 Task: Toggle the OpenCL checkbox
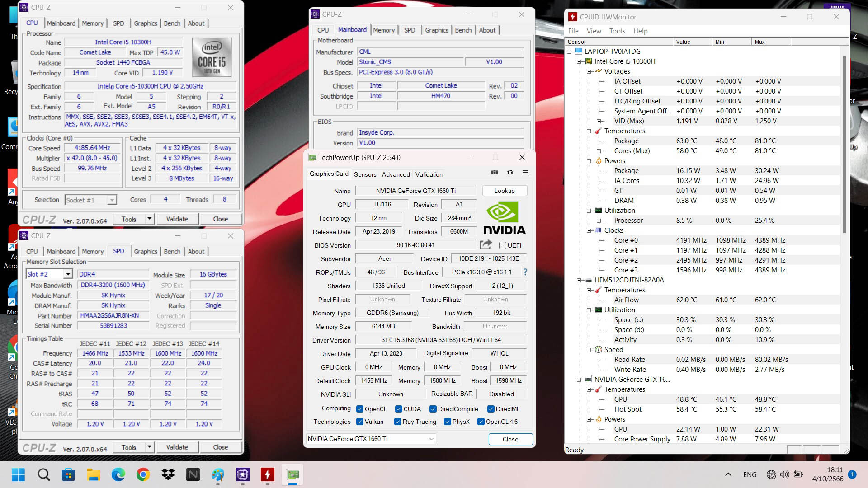(x=360, y=409)
